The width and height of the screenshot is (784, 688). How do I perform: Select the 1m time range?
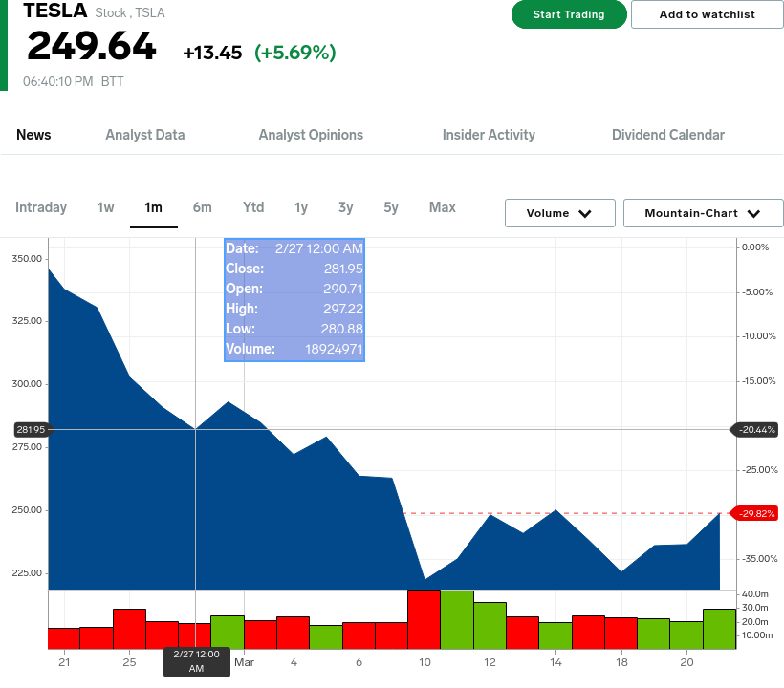154,207
